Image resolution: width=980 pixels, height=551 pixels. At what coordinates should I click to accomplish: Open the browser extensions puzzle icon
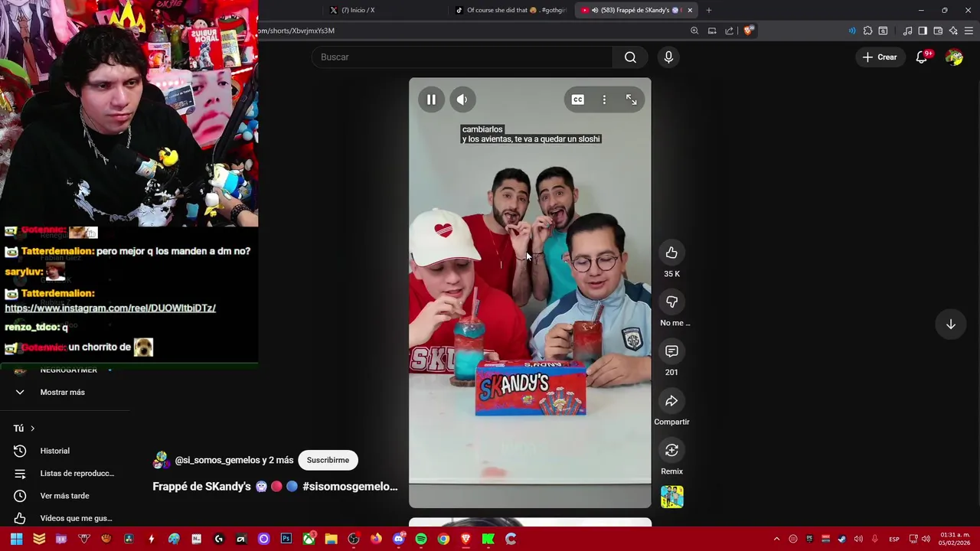[x=867, y=31]
